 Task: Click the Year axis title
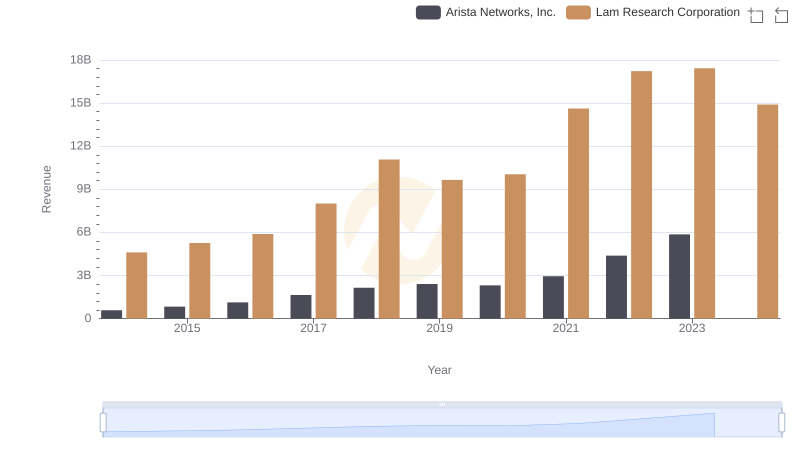pyautogui.click(x=439, y=370)
